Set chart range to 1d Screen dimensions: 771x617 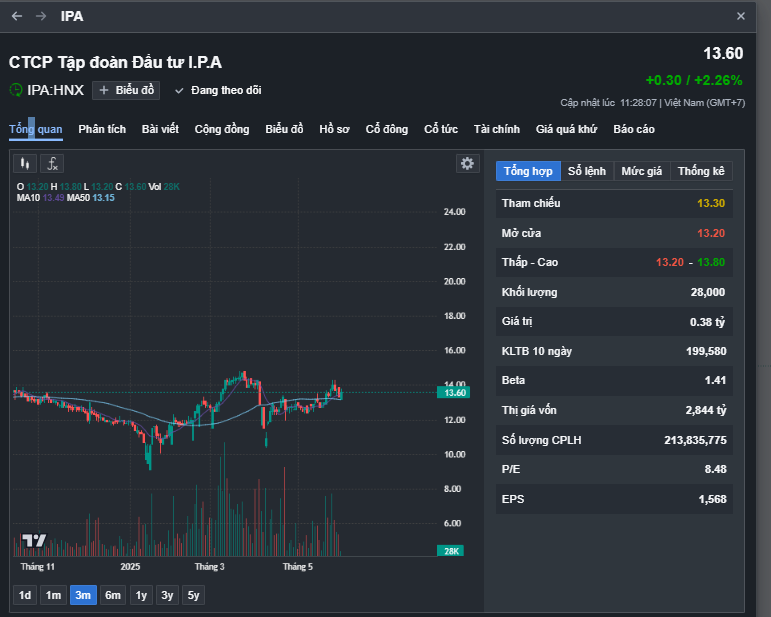pyautogui.click(x=25, y=595)
